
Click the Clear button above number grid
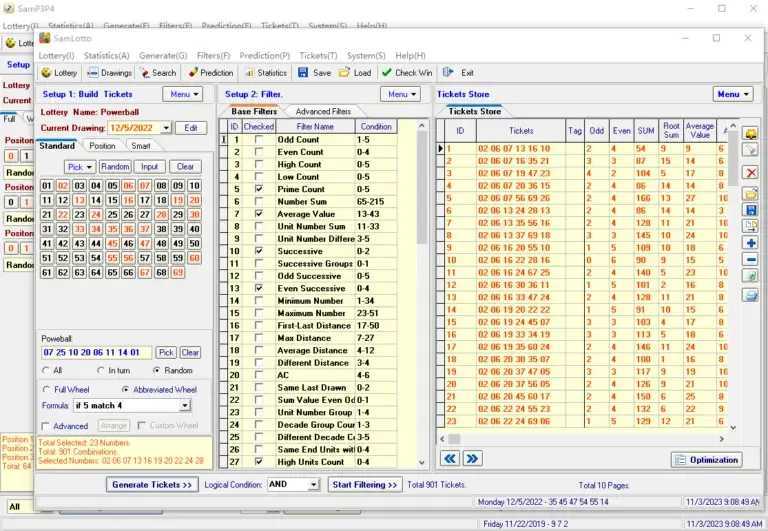click(x=185, y=167)
